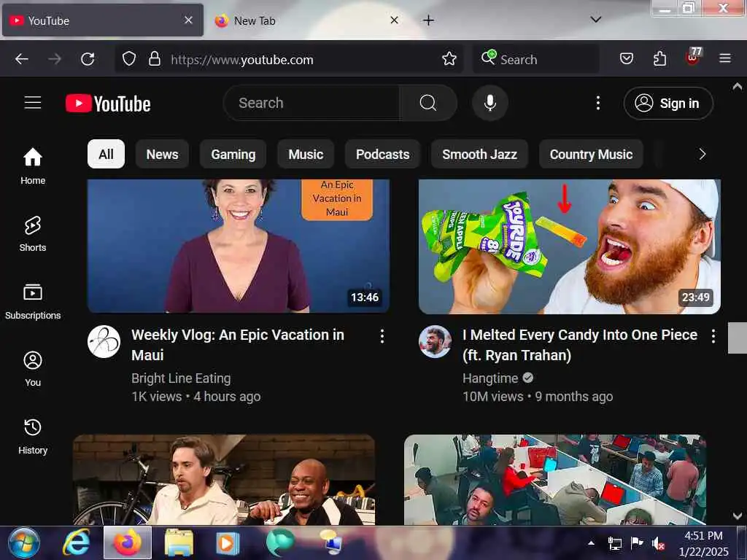
Task: Open Shorts in the sidebar
Action: point(33,233)
